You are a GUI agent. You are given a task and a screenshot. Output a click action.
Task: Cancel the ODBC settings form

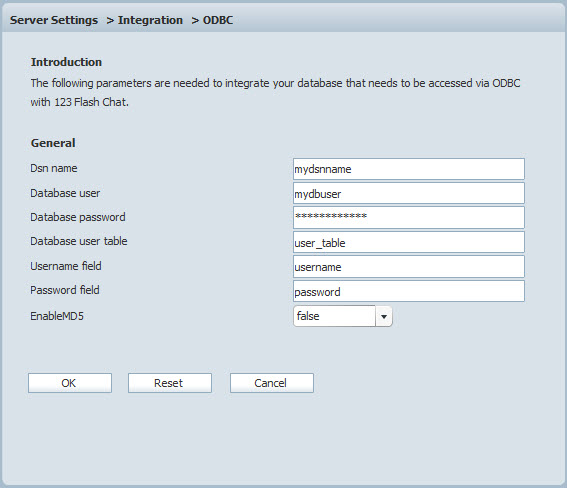(x=272, y=383)
